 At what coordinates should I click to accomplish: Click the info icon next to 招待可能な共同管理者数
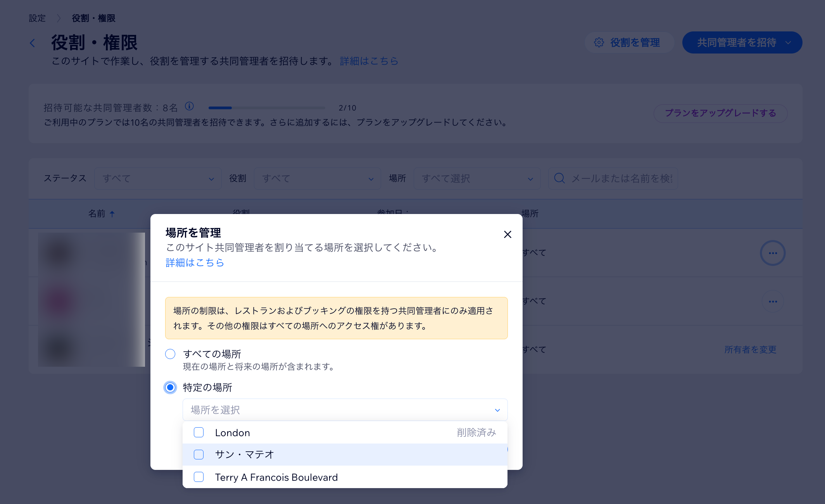(190, 107)
